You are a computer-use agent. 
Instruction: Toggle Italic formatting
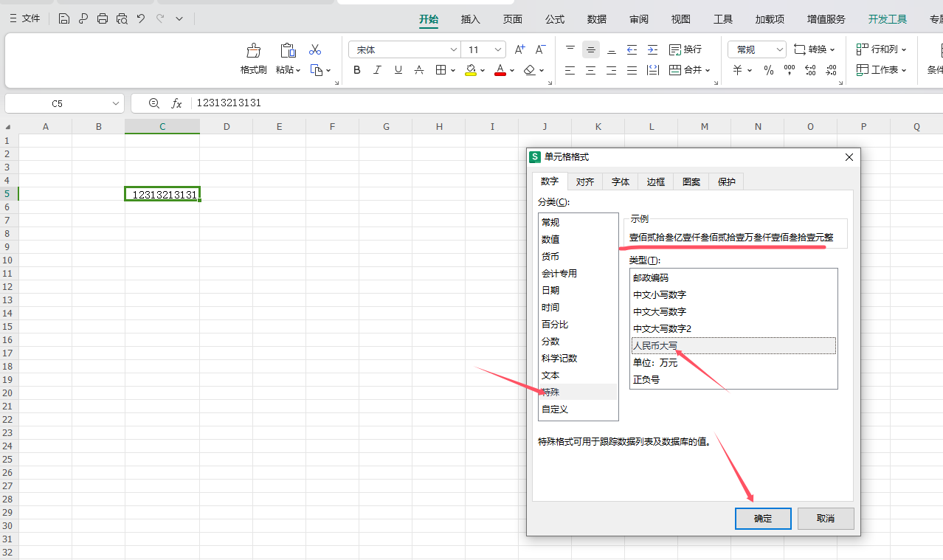coord(378,70)
